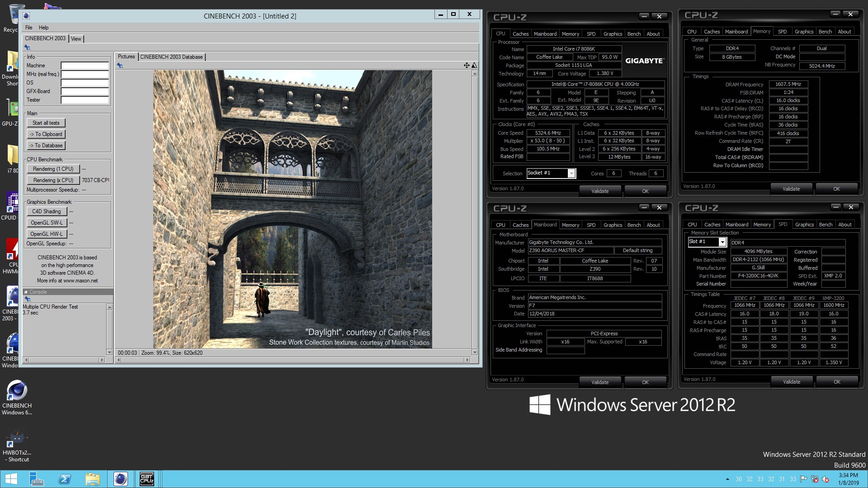Open the HWBOTx2 shortcut on desktop
The image size is (868, 488).
point(17,446)
